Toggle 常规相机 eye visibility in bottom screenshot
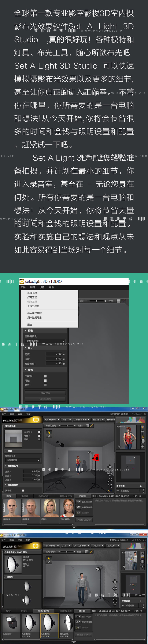 click(x=123, y=605)
